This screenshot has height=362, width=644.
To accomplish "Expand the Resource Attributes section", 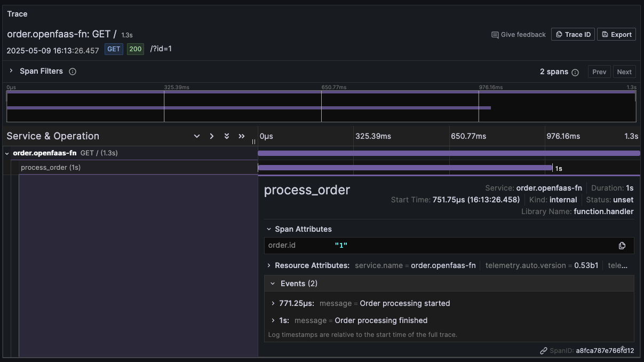I will 269,265.
